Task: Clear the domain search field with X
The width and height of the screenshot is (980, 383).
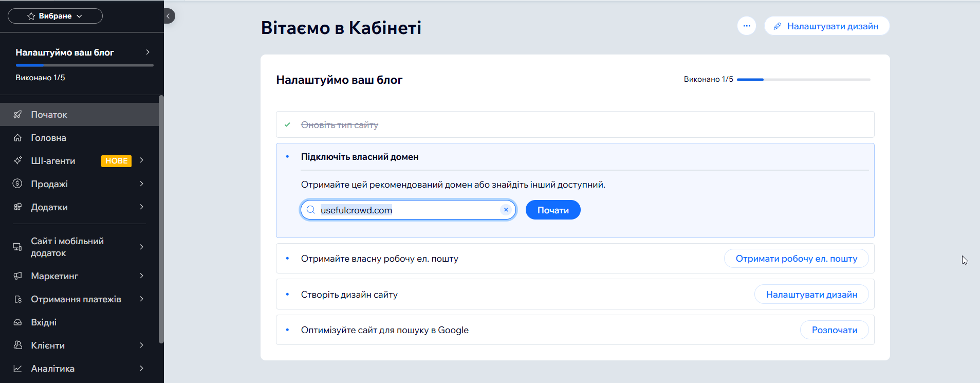Action: [x=506, y=210]
